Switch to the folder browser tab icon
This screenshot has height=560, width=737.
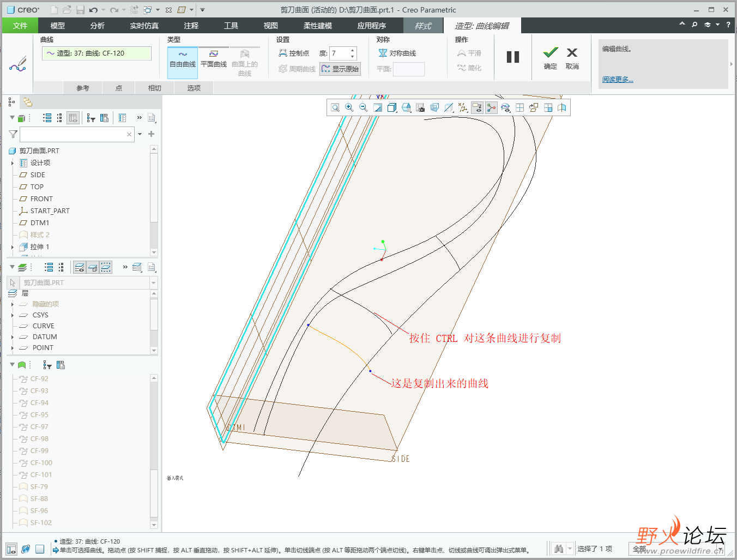[27, 102]
